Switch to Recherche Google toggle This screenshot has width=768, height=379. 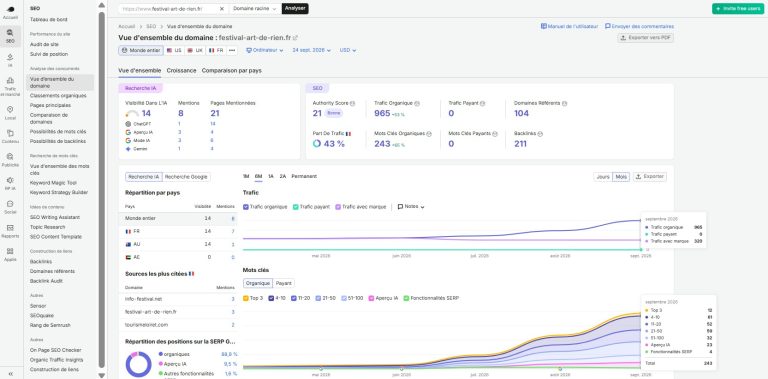point(186,177)
